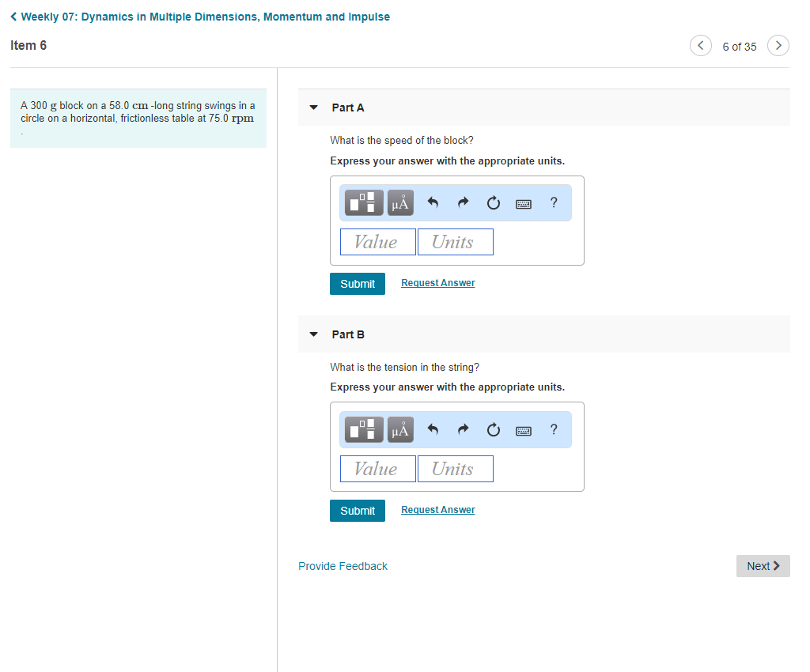The height and width of the screenshot is (672, 810).
Task: Click the redo arrow in Part A toolbar
Action: [463, 202]
